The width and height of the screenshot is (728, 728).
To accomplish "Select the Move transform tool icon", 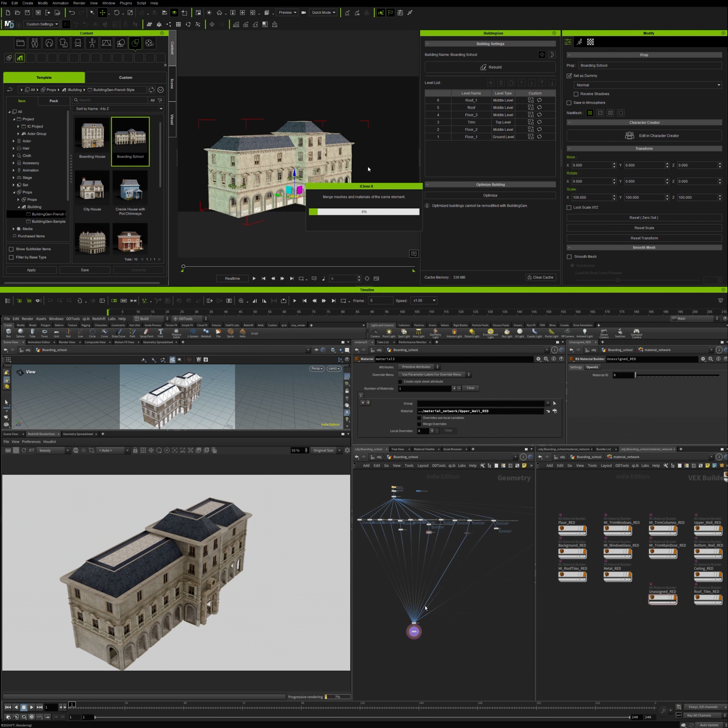I will [102, 12].
